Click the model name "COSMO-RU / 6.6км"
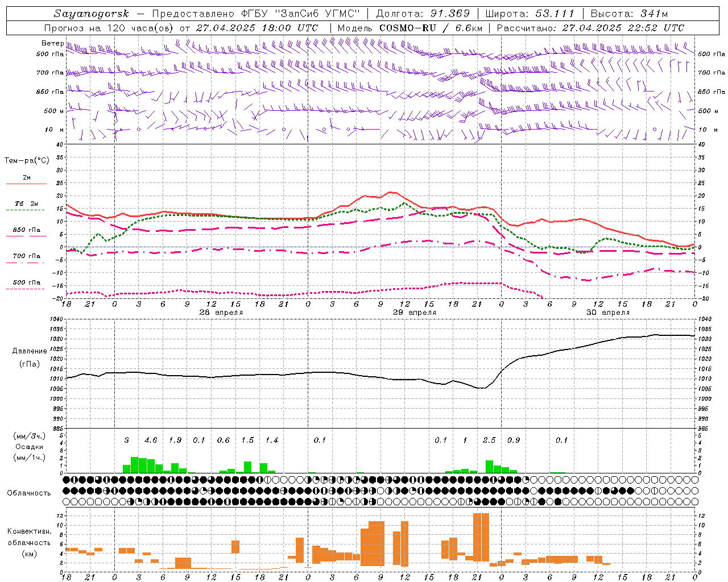 (431, 28)
